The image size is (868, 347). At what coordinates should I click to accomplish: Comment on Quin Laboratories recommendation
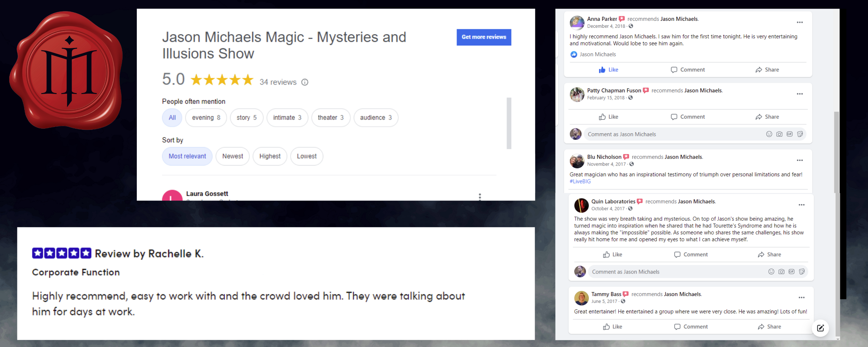691,255
